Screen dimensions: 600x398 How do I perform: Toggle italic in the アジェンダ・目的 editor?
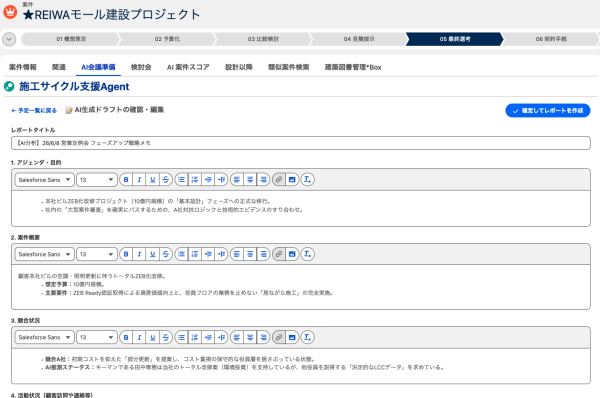[x=139, y=179]
